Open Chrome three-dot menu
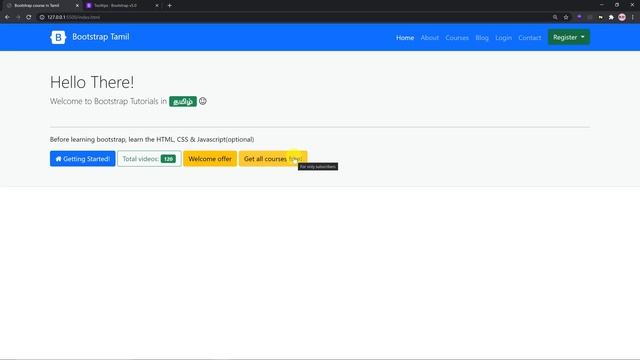The width and height of the screenshot is (640, 360). (633, 17)
